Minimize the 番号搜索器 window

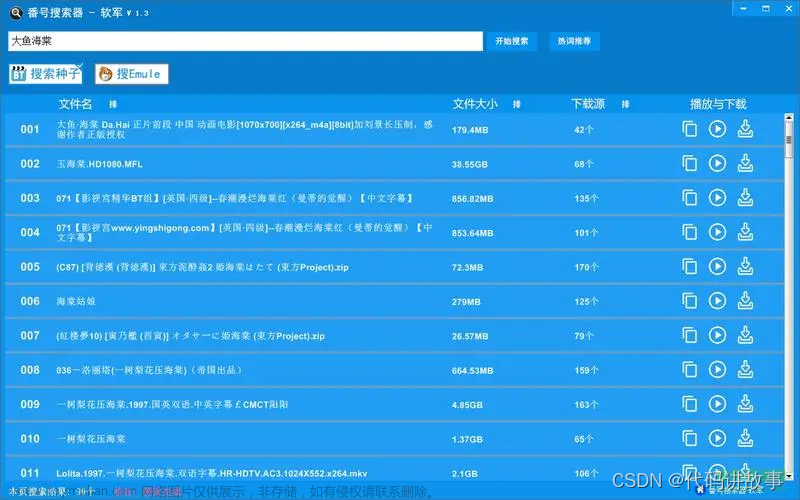point(743,8)
